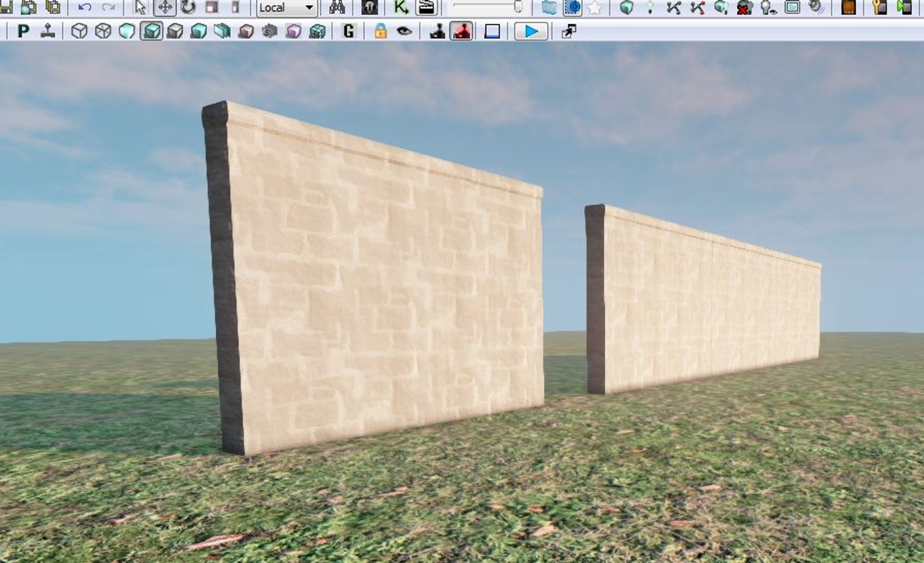Redo the last undone action
Image resolution: width=924 pixels, height=563 pixels.
coord(108,7)
